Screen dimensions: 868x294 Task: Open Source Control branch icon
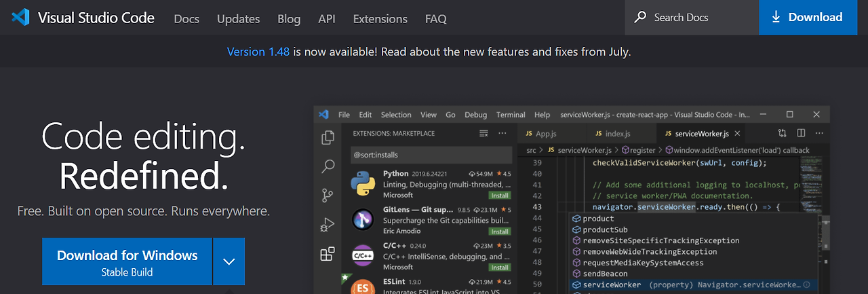pos(328,196)
